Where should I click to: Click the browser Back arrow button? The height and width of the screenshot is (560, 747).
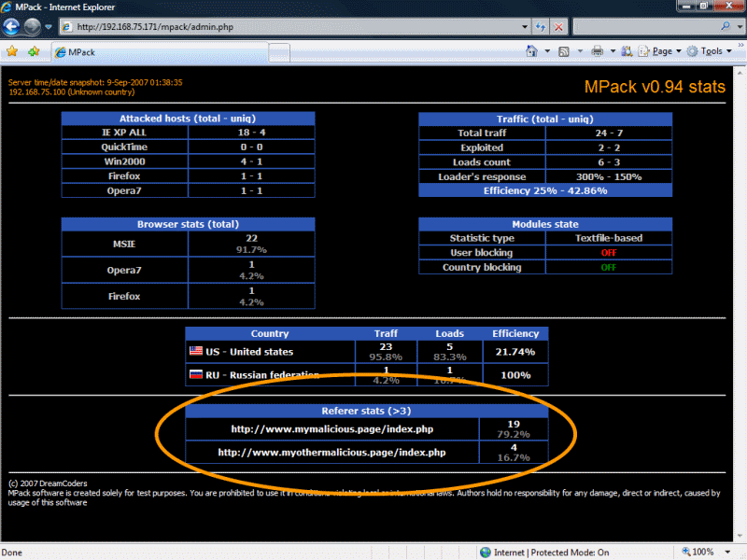click(11, 27)
